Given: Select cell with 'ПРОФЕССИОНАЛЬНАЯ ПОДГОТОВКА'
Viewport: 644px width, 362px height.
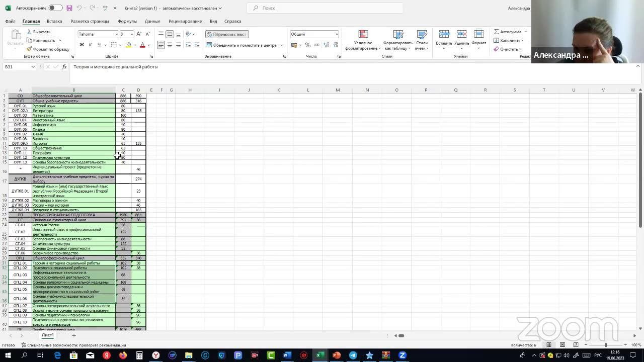Looking at the screenshot, I should (74, 215).
